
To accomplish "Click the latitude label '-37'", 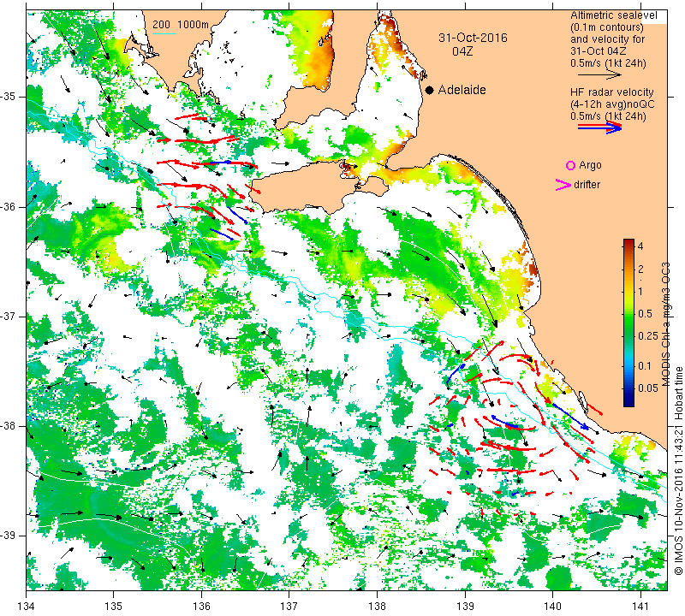I will coord(8,316).
